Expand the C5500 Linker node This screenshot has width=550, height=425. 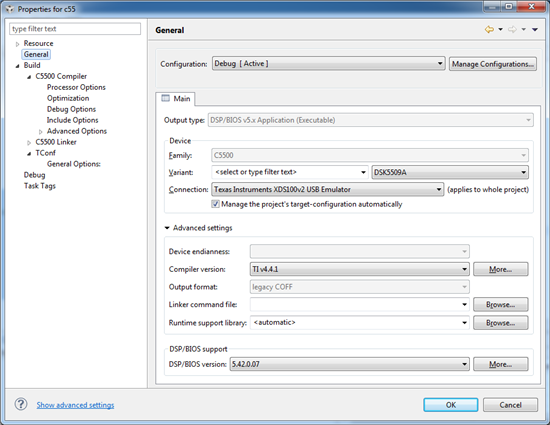29,142
